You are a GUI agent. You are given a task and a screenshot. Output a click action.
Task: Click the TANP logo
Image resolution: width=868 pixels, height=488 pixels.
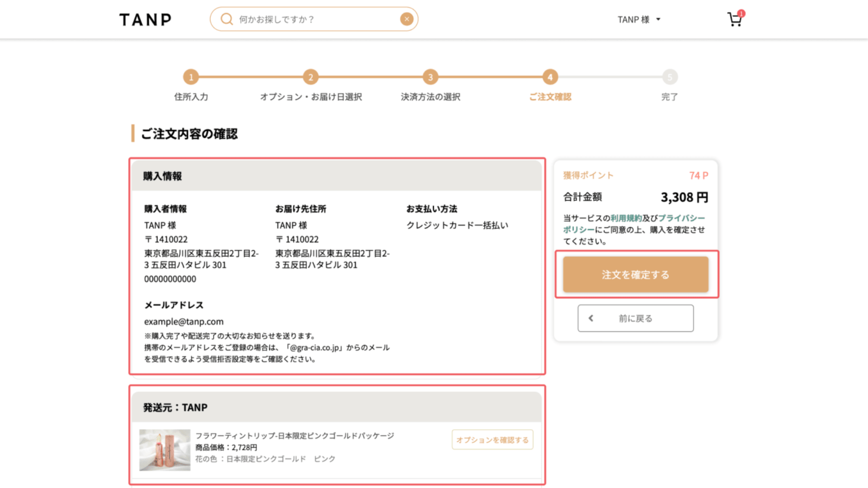point(145,20)
